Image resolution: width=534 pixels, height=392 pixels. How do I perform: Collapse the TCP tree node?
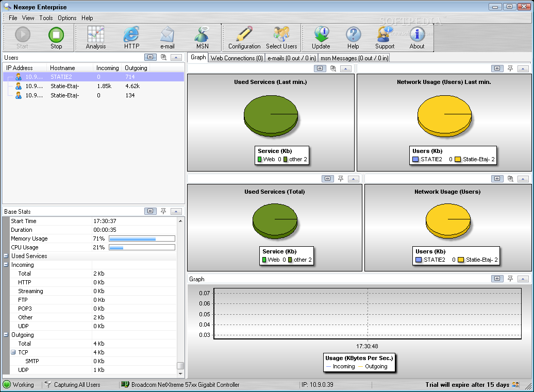pos(13,352)
